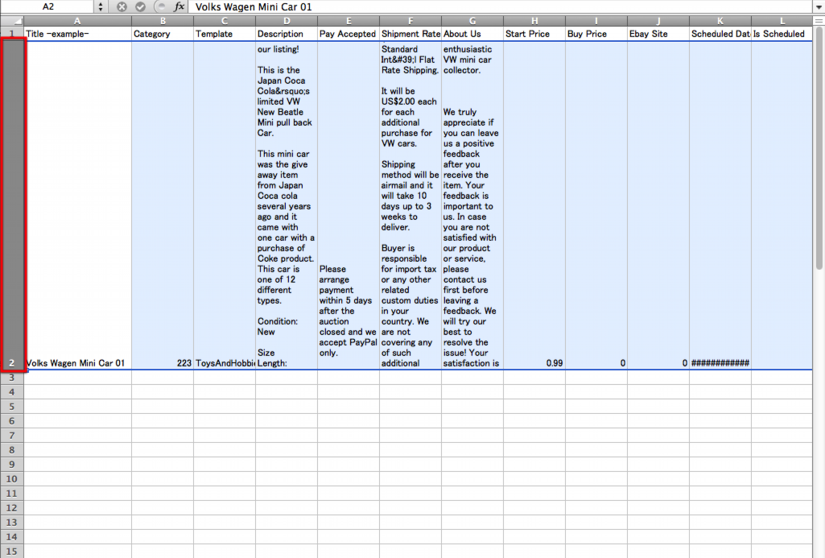Click the formula bar text field
Screen dimensions: 825x558
[x=500, y=7]
